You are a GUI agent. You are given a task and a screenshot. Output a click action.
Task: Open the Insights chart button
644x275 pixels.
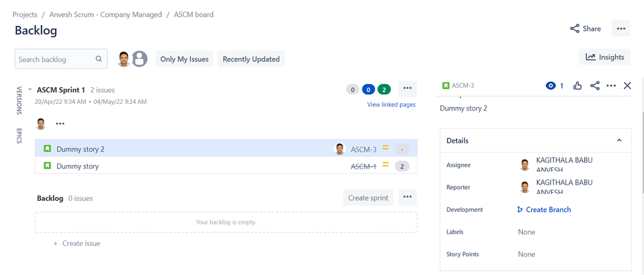[604, 57]
